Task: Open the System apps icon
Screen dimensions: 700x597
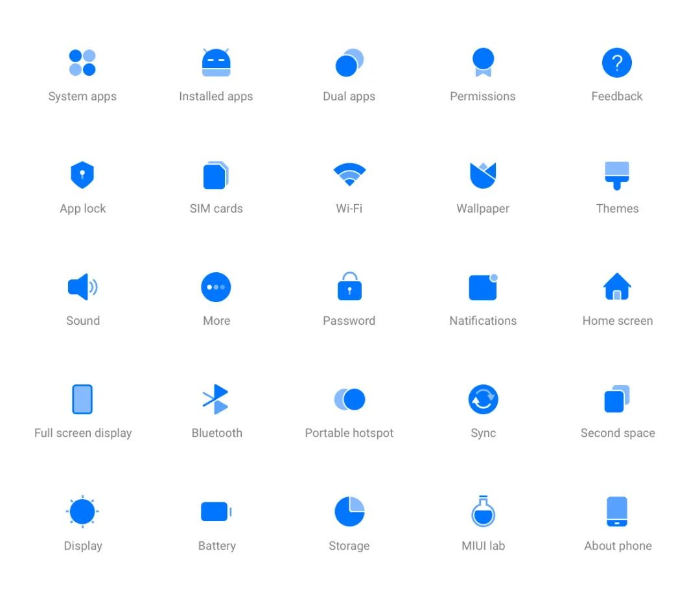Action: tap(82, 62)
